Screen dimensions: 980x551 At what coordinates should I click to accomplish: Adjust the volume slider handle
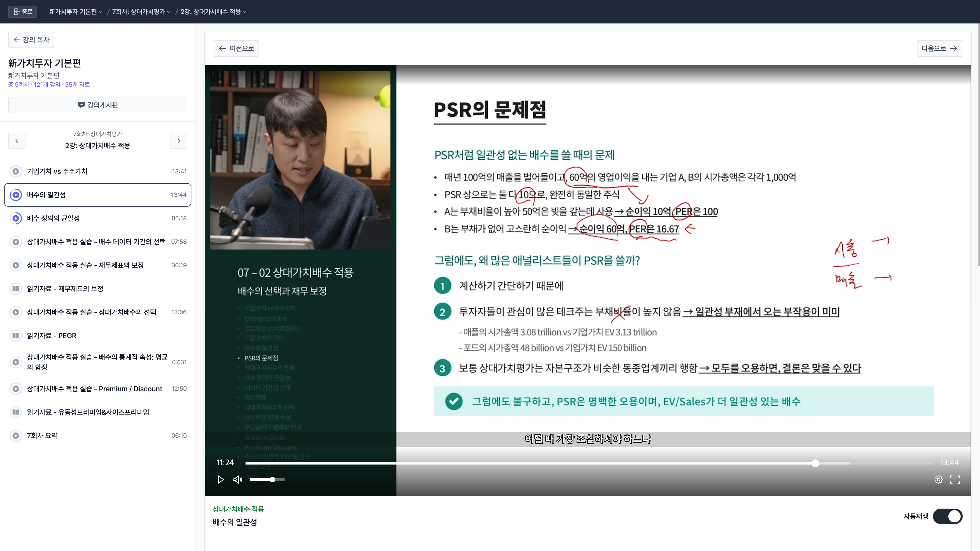pyautogui.click(x=272, y=480)
